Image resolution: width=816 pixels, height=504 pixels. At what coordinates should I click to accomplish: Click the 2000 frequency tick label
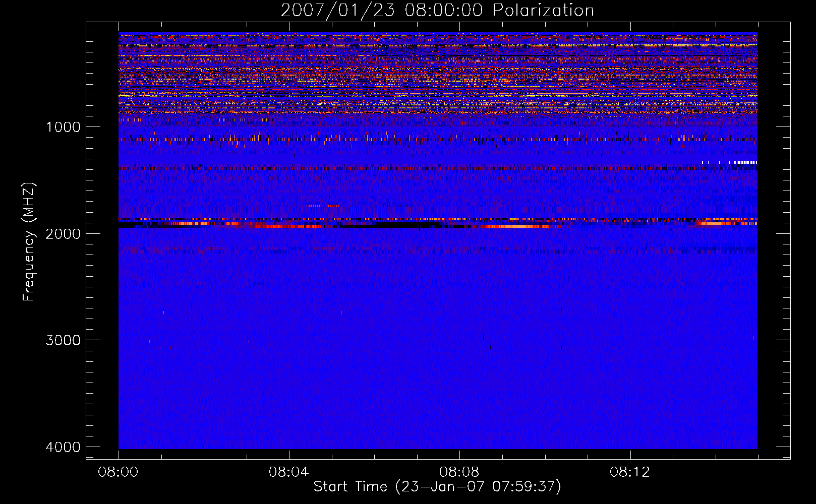click(x=63, y=233)
